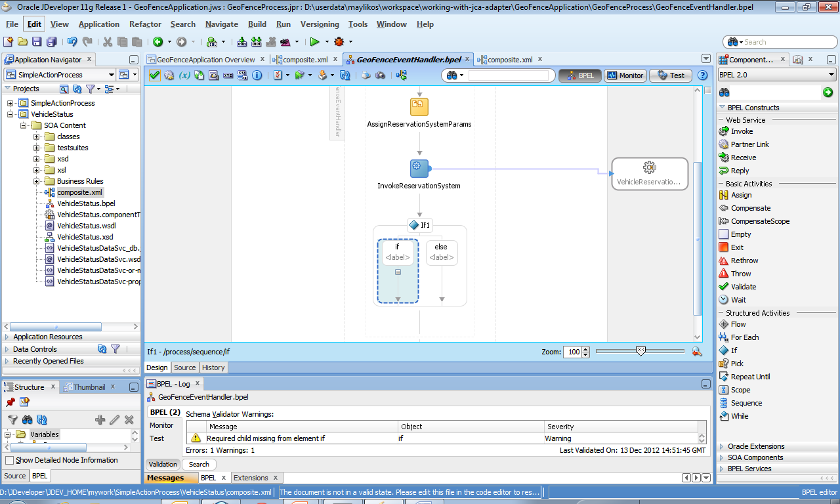This screenshot has width=840, height=504.
Task: Click the Validation button in BPEL log
Action: coord(162,464)
